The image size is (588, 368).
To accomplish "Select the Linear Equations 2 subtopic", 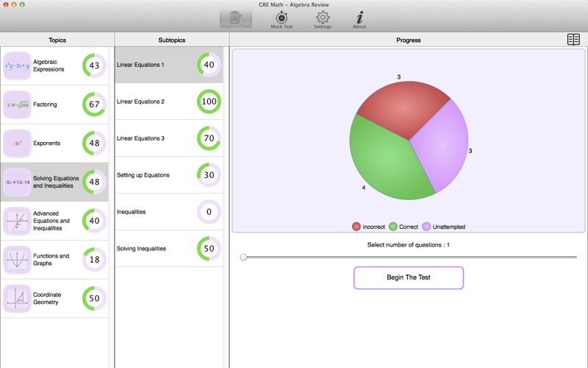I will [x=169, y=102].
